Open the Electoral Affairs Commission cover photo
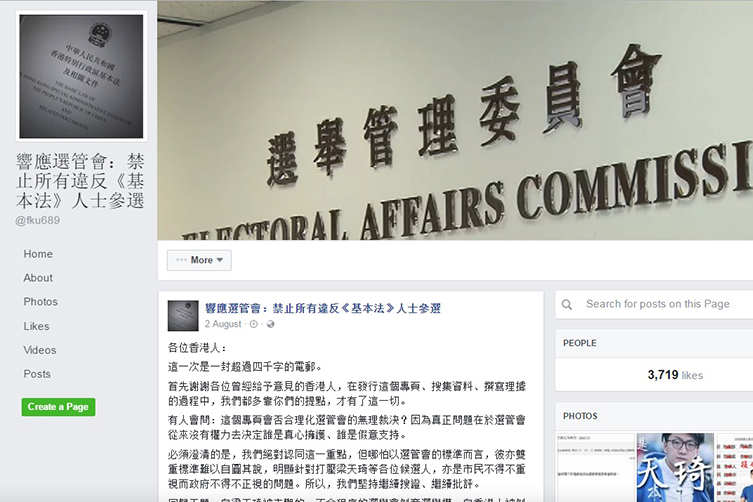 coord(455,120)
